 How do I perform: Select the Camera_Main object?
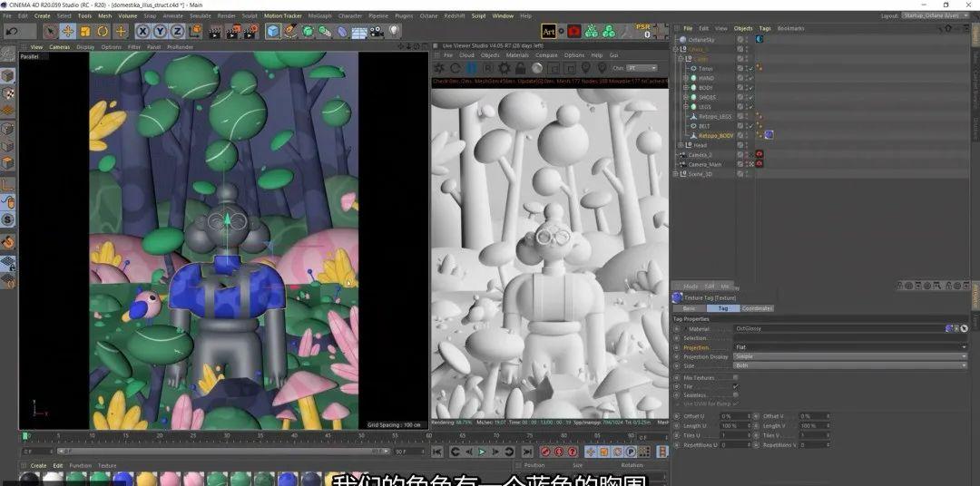tap(705, 164)
